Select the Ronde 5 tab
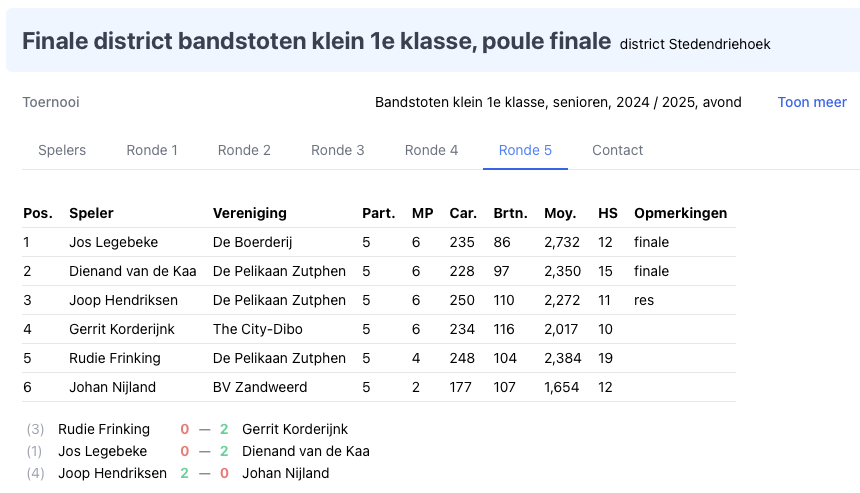This screenshot has height=493, width=860. 525,150
